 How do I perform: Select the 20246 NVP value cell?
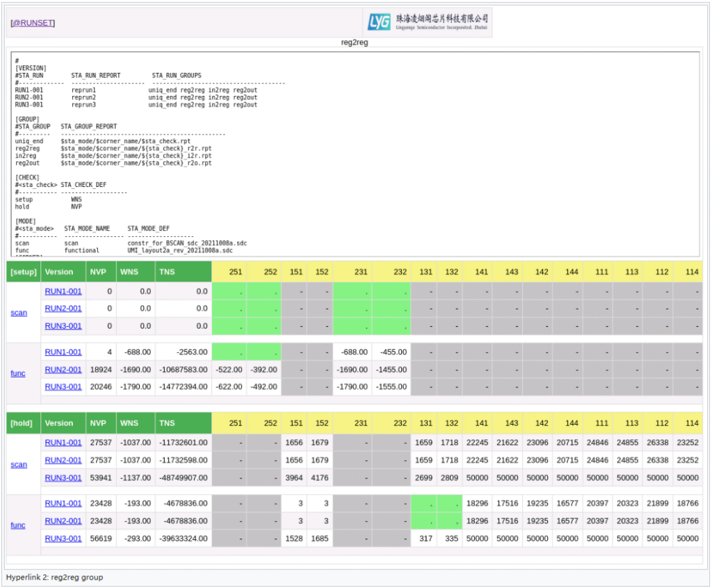[x=101, y=387]
